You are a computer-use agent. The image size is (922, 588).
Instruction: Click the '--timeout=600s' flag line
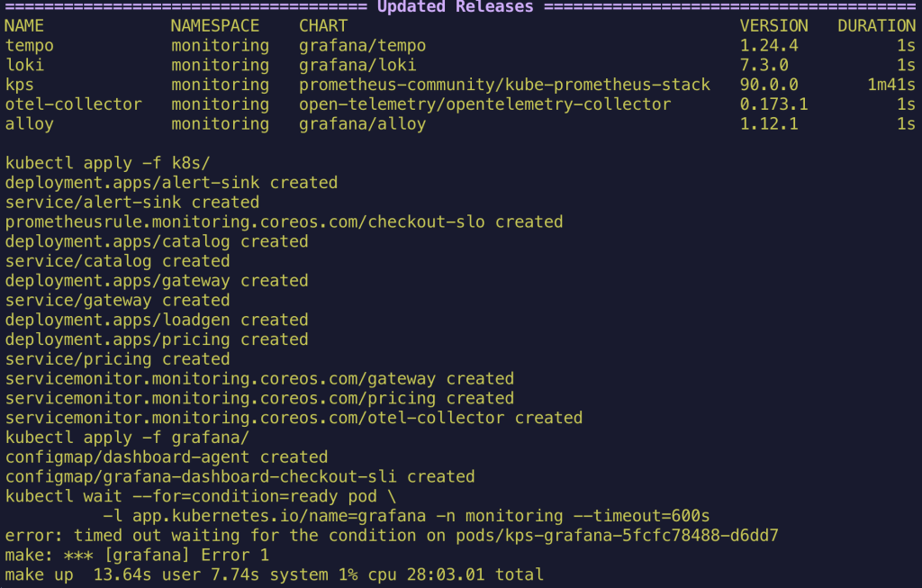pyautogui.click(x=406, y=516)
